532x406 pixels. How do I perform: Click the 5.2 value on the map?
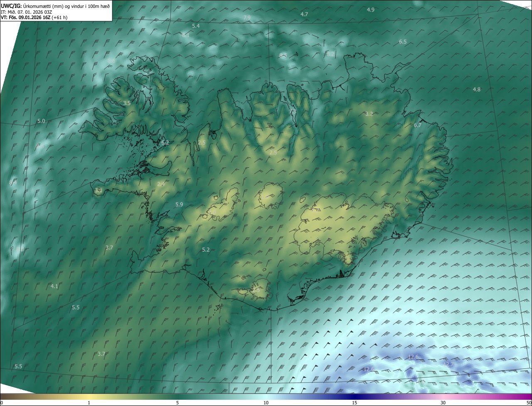(x=206, y=249)
